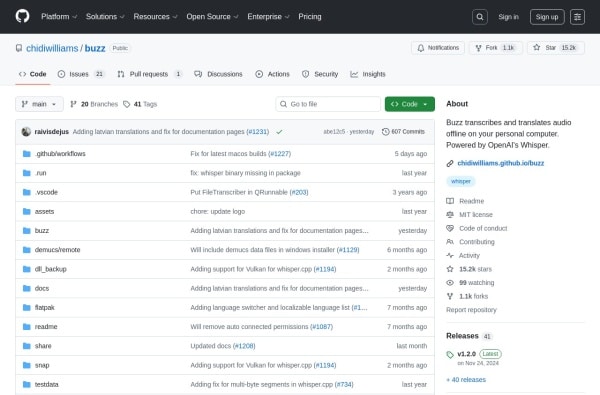The width and height of the screenshot is (600, 395).
Task: Open the chidiwilliams owner profile link
Action: (52, 48)
